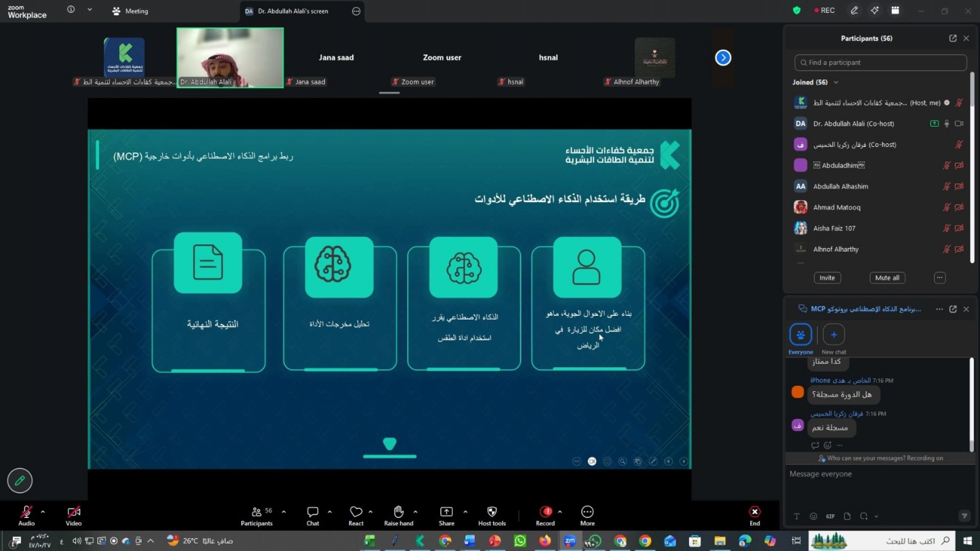Expand the Audio options arrow
The height and width of the screenshot is (551, 980).
pos(43,512)
